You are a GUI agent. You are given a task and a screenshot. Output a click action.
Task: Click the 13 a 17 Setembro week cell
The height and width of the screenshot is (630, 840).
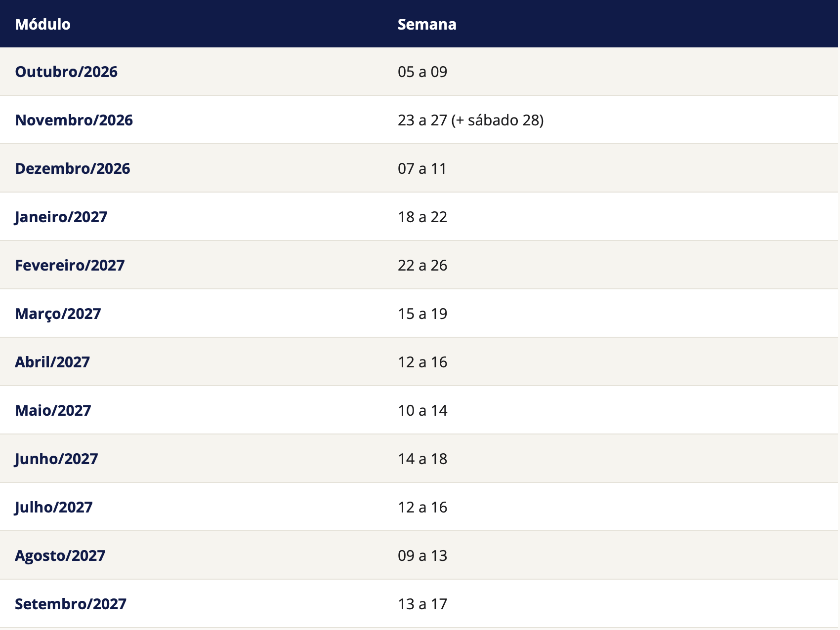422,604
